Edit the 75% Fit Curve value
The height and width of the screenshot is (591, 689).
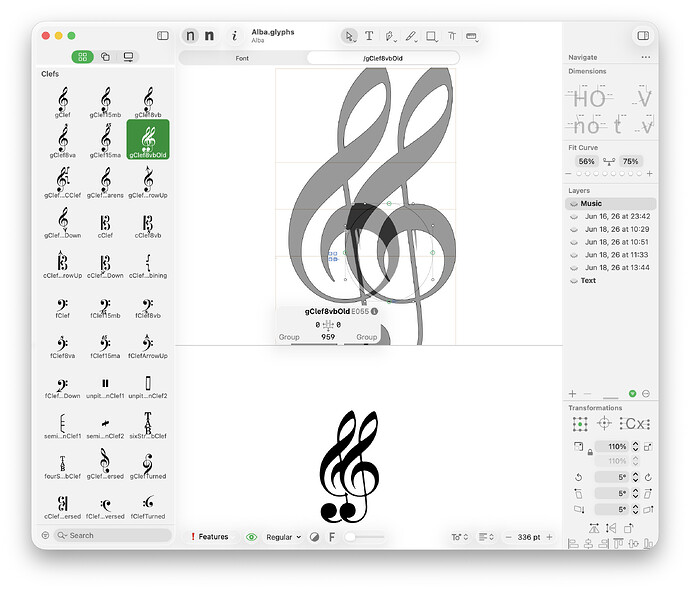coord(630,161)
